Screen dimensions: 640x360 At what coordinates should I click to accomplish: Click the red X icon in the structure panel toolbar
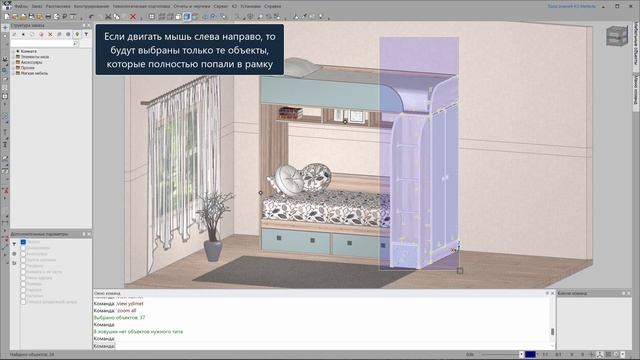pyautogui.click(x=50, y=34)
